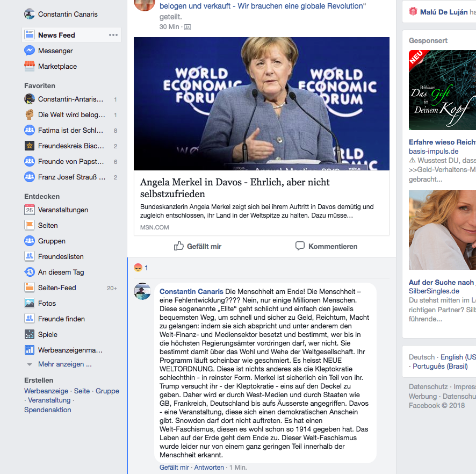Open Constantin Canaris profile avatar in sidebar

tap(30, 14)
